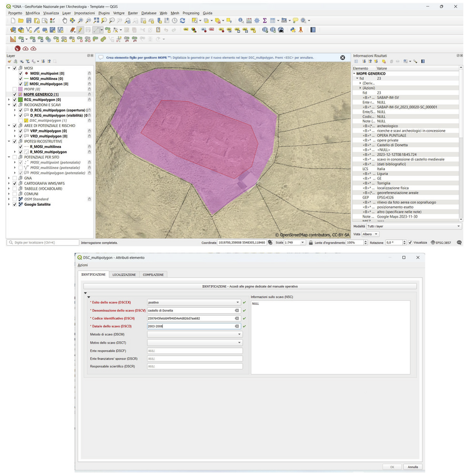
Task: Open the Motivo dello scavo dropdown
Action: coord(195,343)
